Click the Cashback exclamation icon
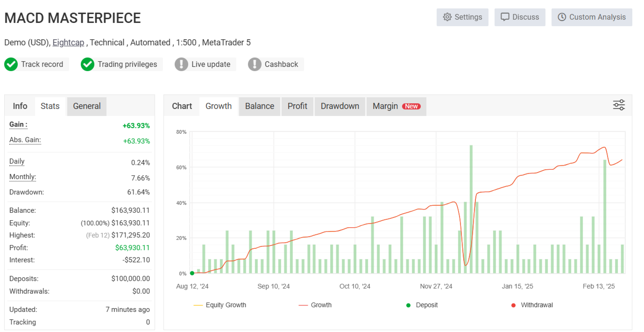Screen dimensions: 644x332 [255, 65]
